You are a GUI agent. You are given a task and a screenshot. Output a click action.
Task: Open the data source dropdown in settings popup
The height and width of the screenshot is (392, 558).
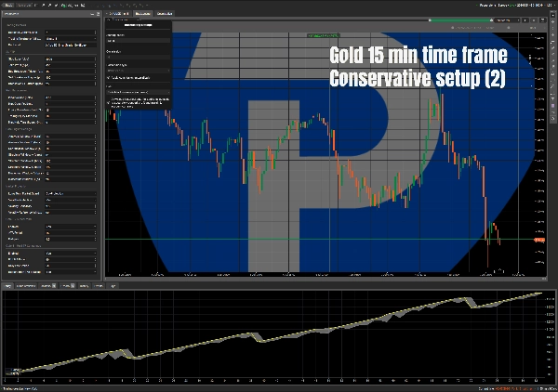click(x=138, y=92)
